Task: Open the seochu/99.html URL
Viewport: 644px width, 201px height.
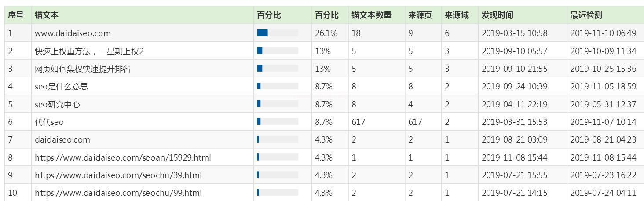Action: click(118, 193)
